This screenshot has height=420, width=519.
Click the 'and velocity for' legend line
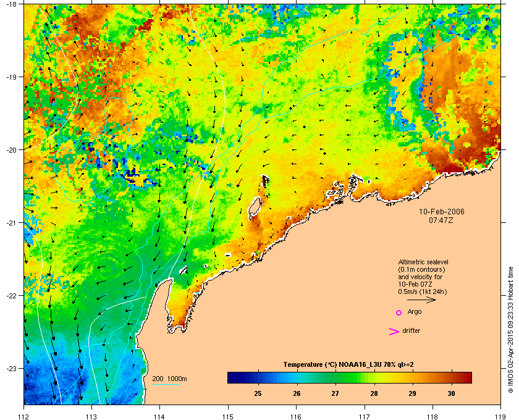[x=420, y=277]
